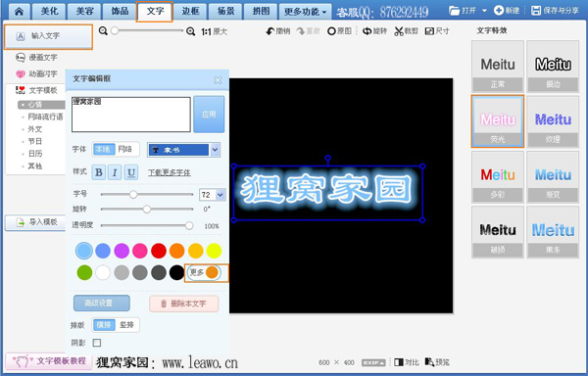Click the 应用 apply button
Viewport: 588px width, 376px height.
pos(209,115)
